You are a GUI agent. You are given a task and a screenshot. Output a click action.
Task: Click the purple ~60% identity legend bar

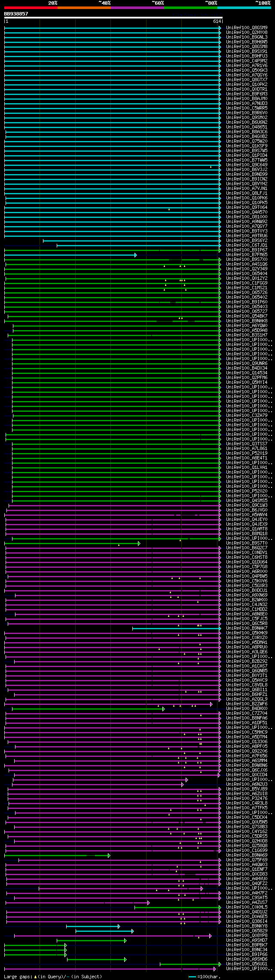click(x=137, y=8)
